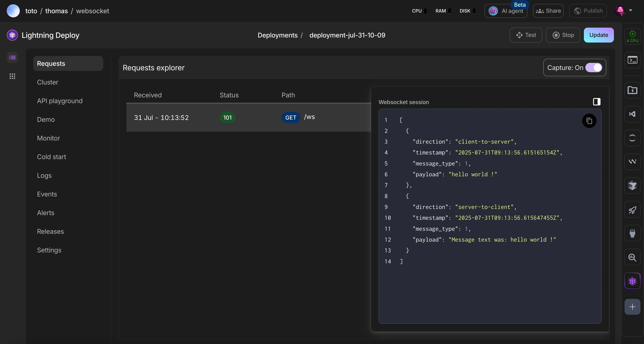
Task: Click the round avatar logo top-left
Action: click(x=13, y=11)
